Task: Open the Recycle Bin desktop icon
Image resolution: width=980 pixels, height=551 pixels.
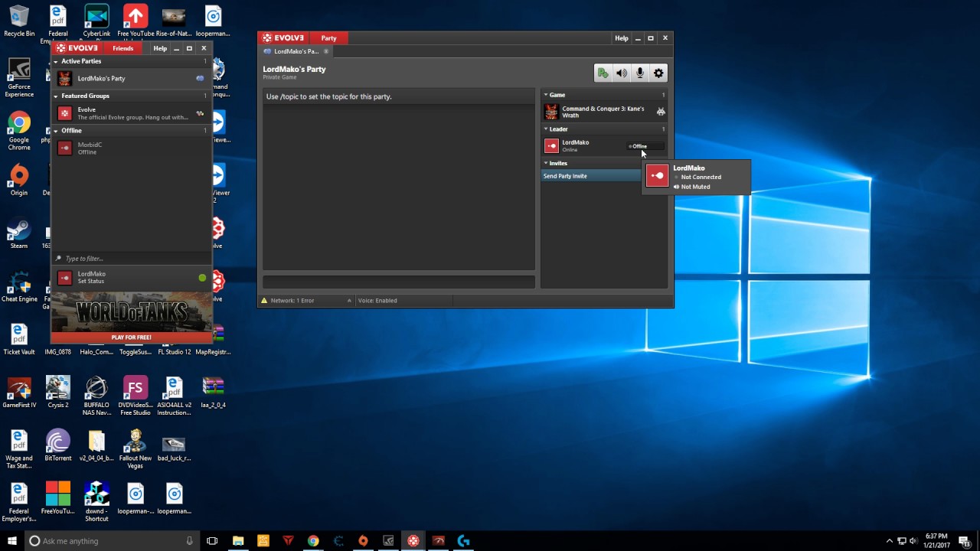Action: (19, 21)
